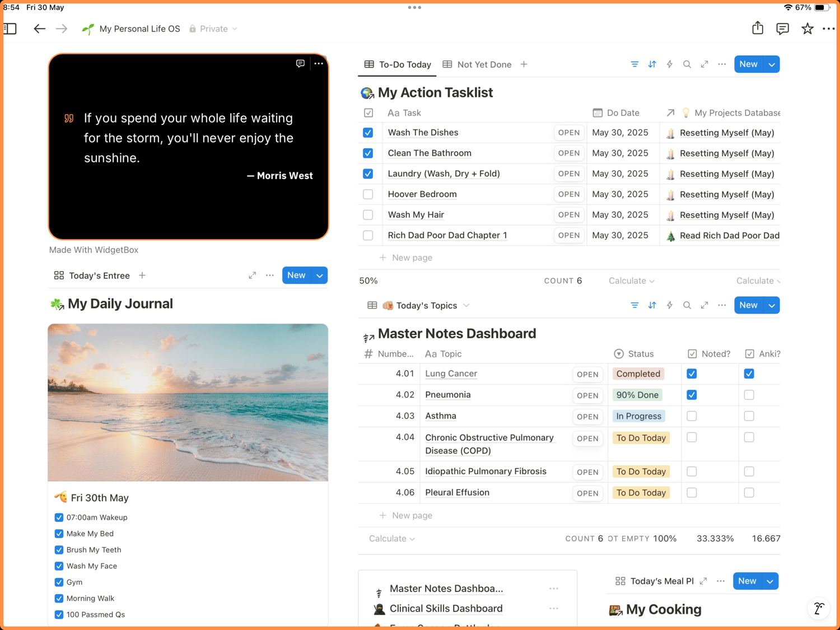
Task: Add a view next to Today's Entree
Action: (142, 276)
